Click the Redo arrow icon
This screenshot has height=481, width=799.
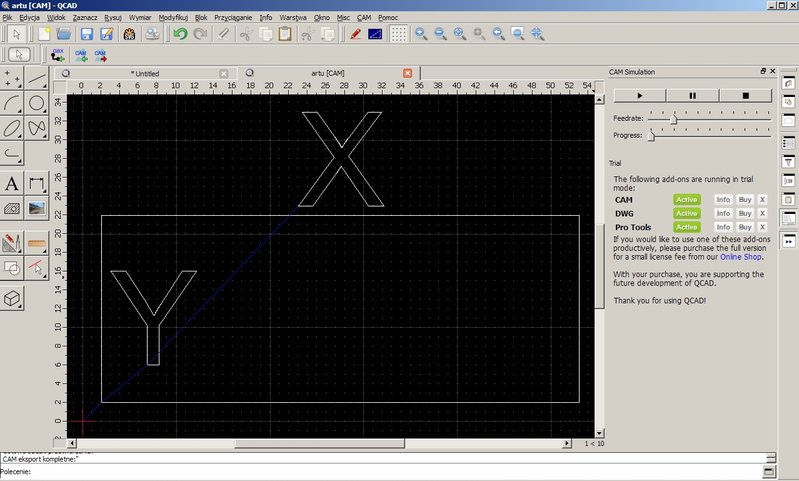200,34
